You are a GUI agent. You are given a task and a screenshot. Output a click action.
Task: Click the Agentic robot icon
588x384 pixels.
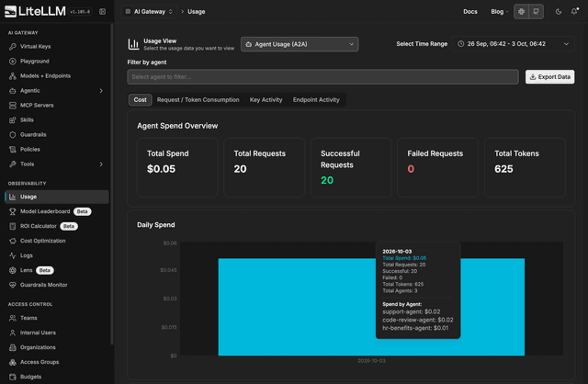click(12, 91)
